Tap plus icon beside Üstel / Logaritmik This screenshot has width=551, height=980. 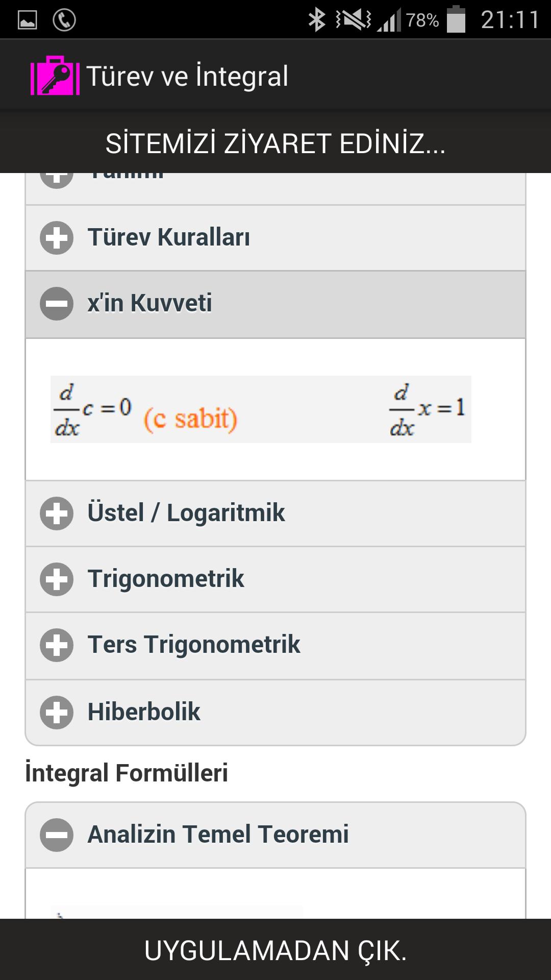click(57, 513)
